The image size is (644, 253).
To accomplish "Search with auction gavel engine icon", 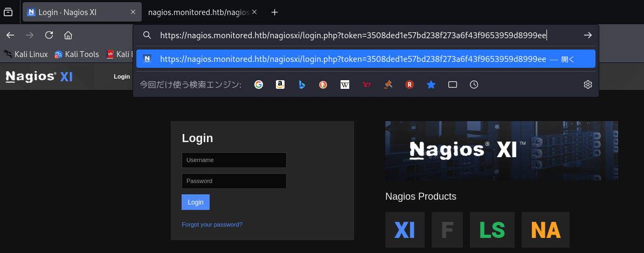I will pyautogui.click(x=387, y=85).
